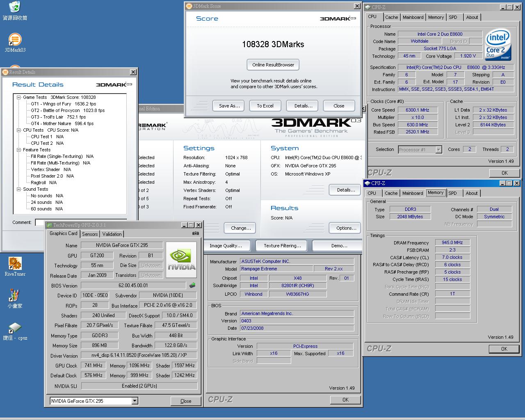Open the Validation tab in GPU-Z

tap(112, 234)
